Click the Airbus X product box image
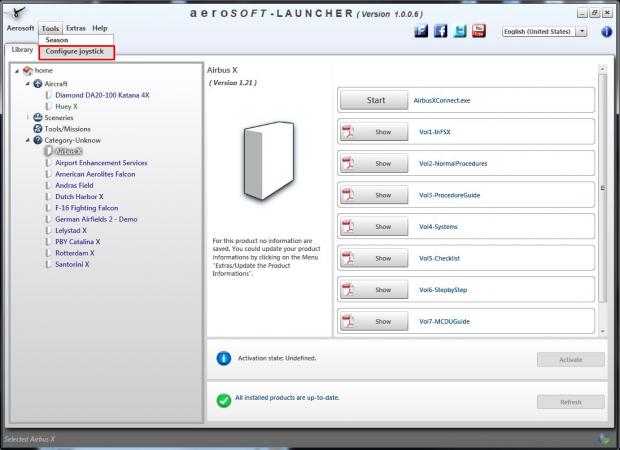 [269, 160]
